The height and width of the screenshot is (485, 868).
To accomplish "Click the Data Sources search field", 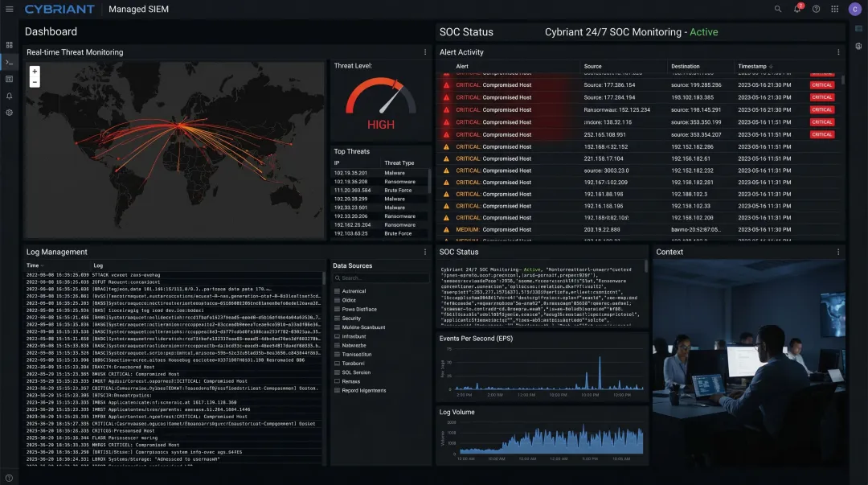I will 381,278.
